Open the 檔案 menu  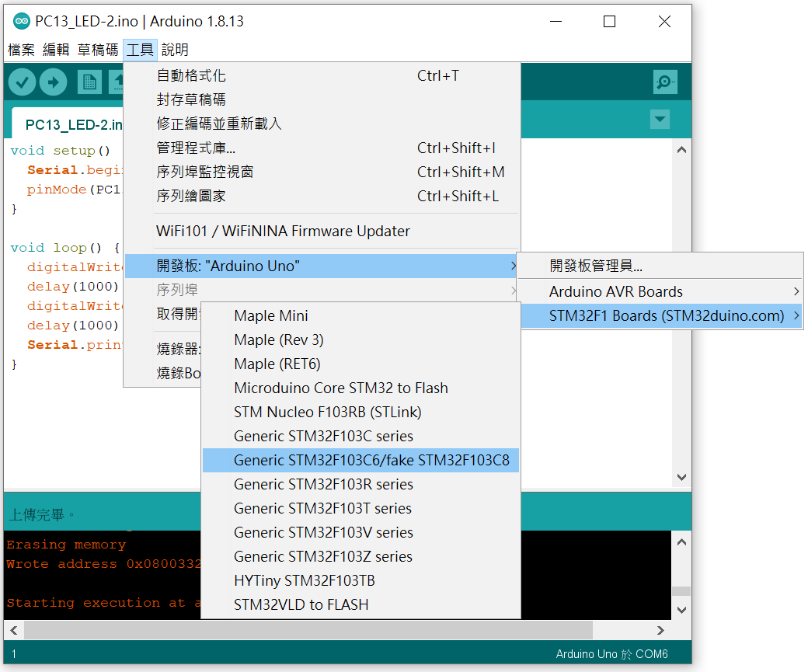(21, 50)
